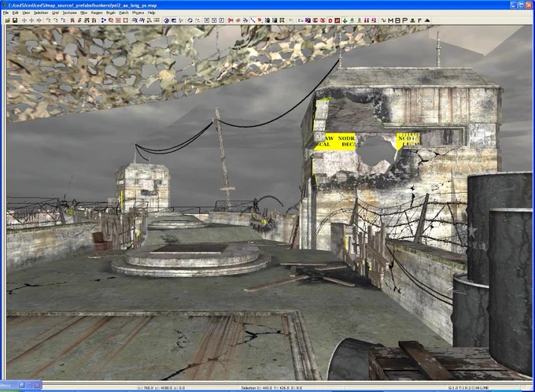Click the cursor x y z coordinates readout
The width and height of the screenshot is (535, 392).
tap(161, 388)
